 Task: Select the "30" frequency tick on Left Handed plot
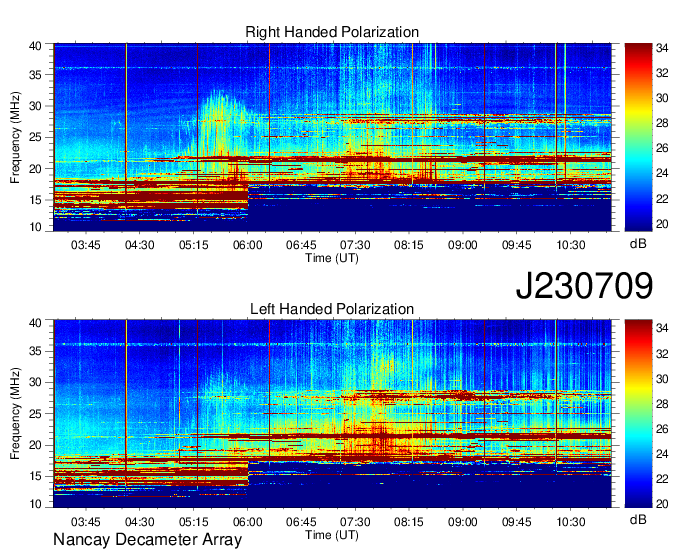(x=35, y=382)
